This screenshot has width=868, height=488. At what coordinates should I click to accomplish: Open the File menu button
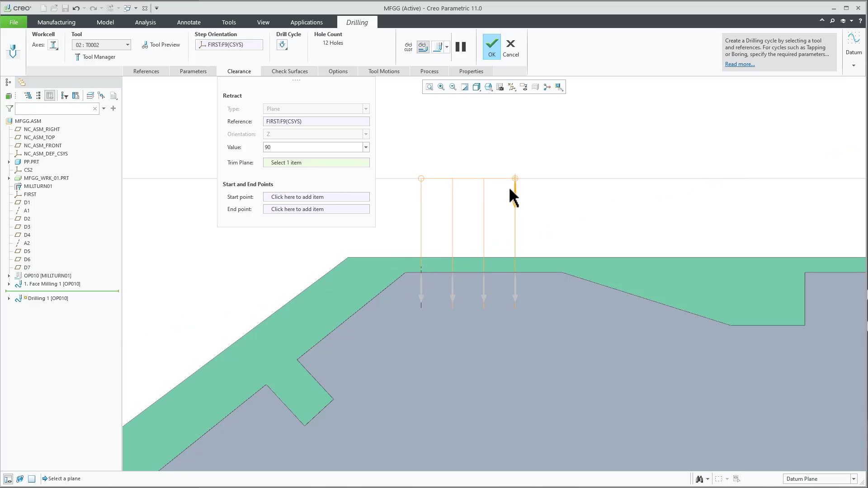pos(14,22)
